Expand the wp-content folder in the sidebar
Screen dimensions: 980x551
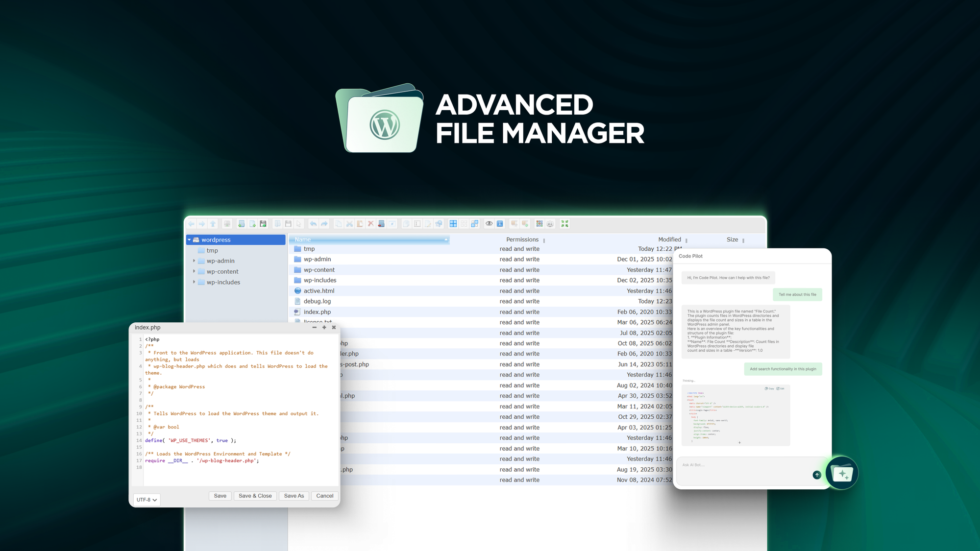point(194,271)
